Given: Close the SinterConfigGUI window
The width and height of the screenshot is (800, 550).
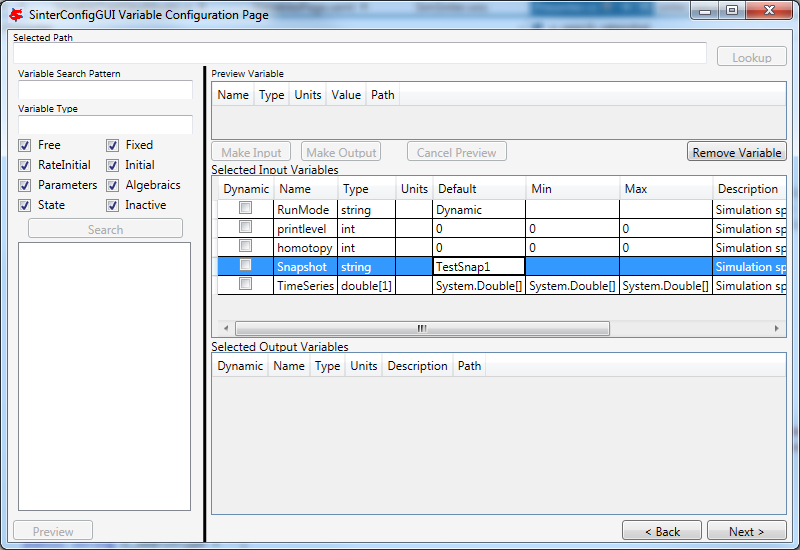Looking at the screenshot, I should pos(769,10).
